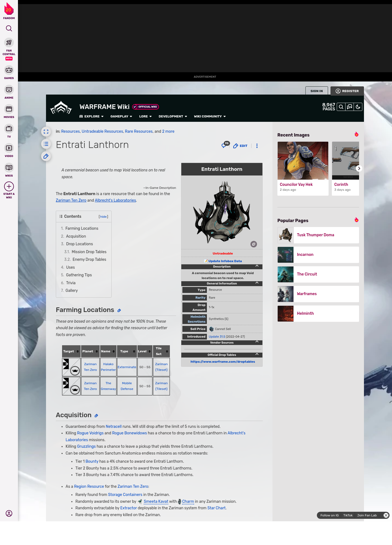Screen dimensions: 392x545
Task: Open the Gameplay dropdown menu
Action: pos(121,116)
